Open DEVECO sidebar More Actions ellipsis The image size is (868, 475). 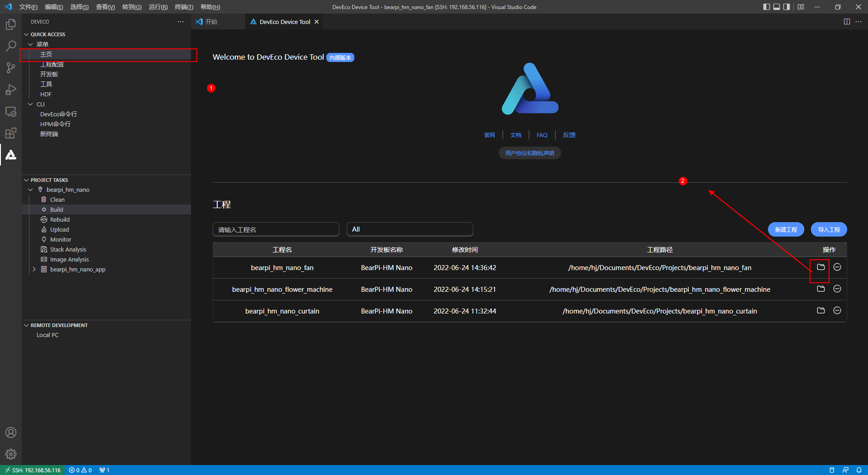pyautogui.click(x=181, y=22)
